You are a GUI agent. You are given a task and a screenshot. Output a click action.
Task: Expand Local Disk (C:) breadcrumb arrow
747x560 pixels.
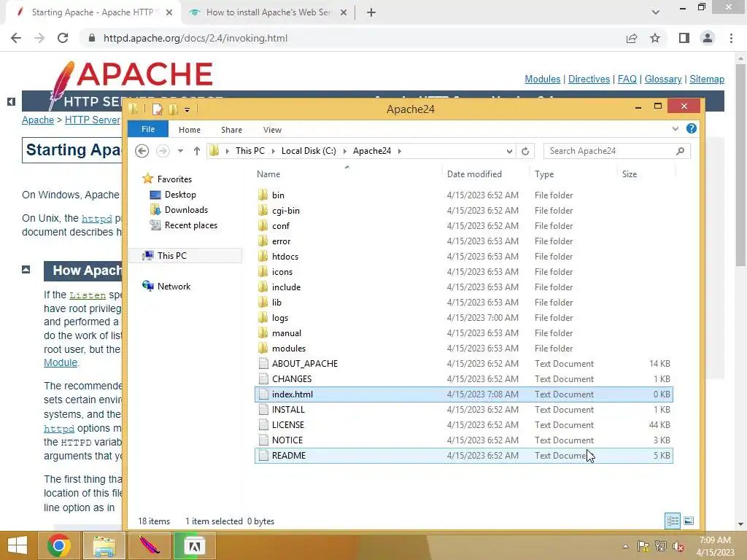click(x=344, y=151)
